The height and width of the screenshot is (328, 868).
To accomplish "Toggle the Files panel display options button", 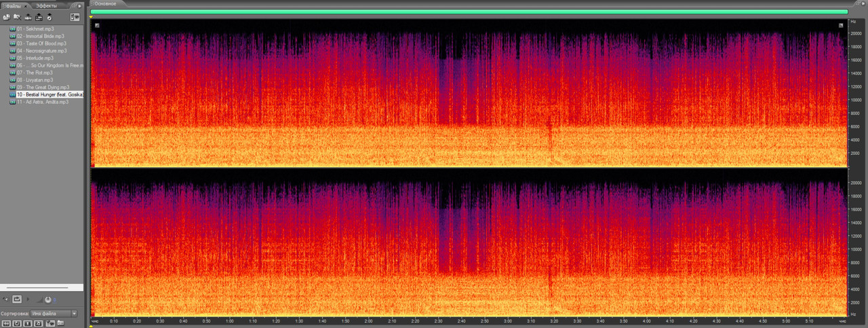I will point(75,16).
